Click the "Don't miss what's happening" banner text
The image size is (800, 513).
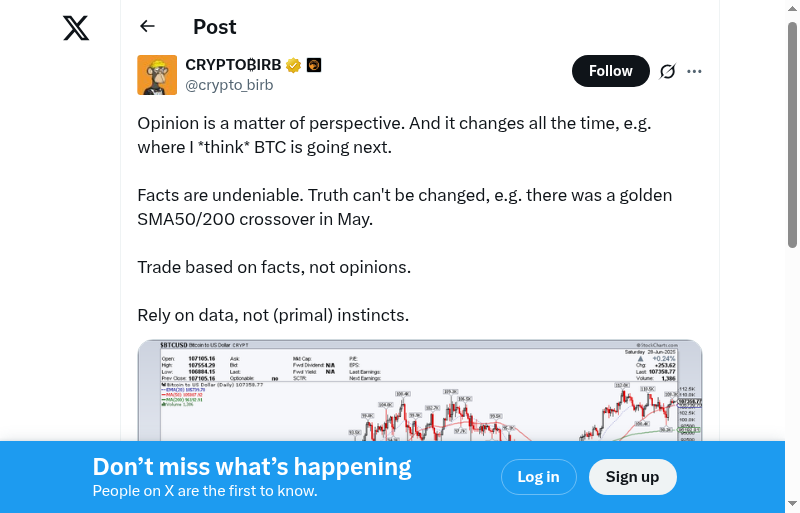pos(252,467)
